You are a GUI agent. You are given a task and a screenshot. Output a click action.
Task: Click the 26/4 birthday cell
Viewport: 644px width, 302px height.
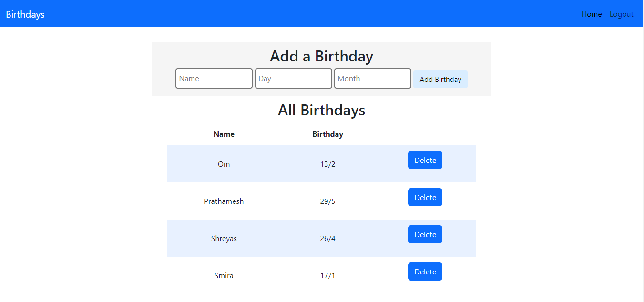328,239
